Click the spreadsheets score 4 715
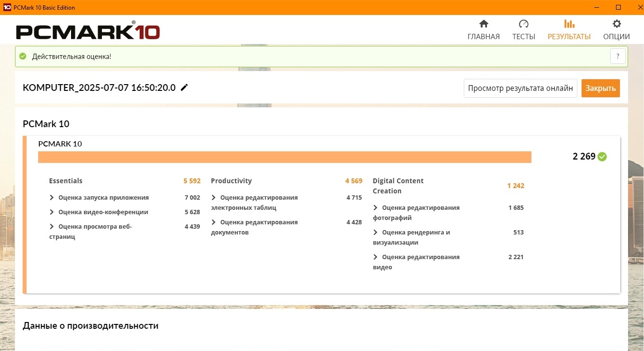This screenshot has width=644, height=351. click(354, 198)
